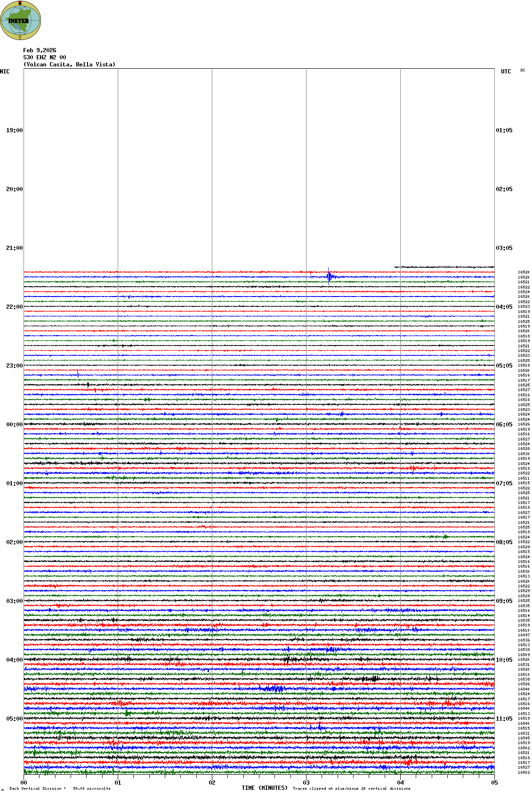
Task: Click the DC value 16497
Action: click(x=524, y=635)
